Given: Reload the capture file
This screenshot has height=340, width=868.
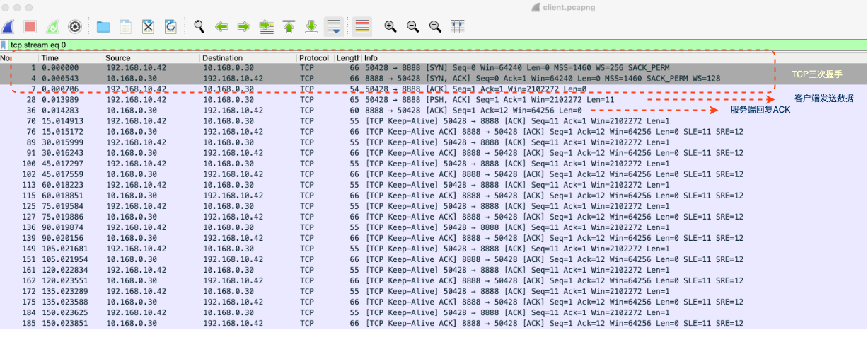Looking at the screenshot, I should [170, 27].
